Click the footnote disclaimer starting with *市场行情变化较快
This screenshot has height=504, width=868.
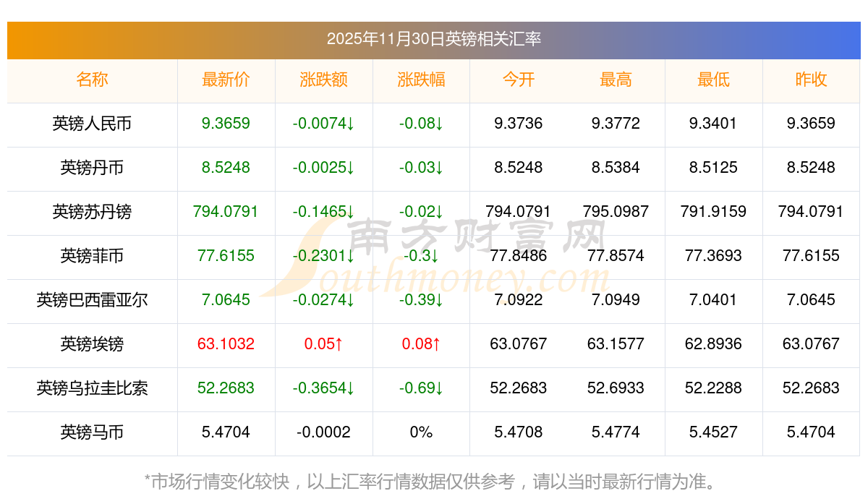434,482
